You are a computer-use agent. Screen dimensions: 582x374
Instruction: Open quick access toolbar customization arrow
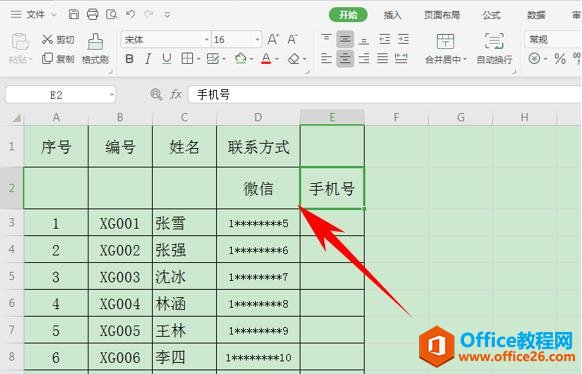(x=167, y=15)
